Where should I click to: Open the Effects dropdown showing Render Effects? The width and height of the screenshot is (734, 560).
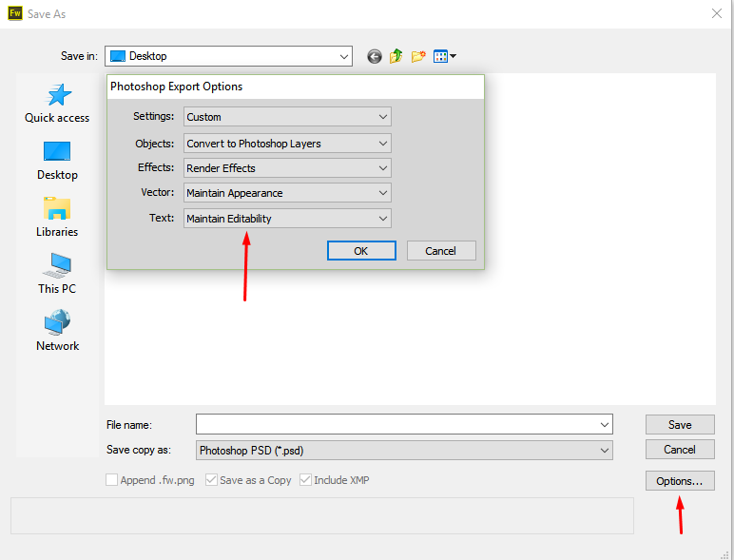[x=287, y=168]
